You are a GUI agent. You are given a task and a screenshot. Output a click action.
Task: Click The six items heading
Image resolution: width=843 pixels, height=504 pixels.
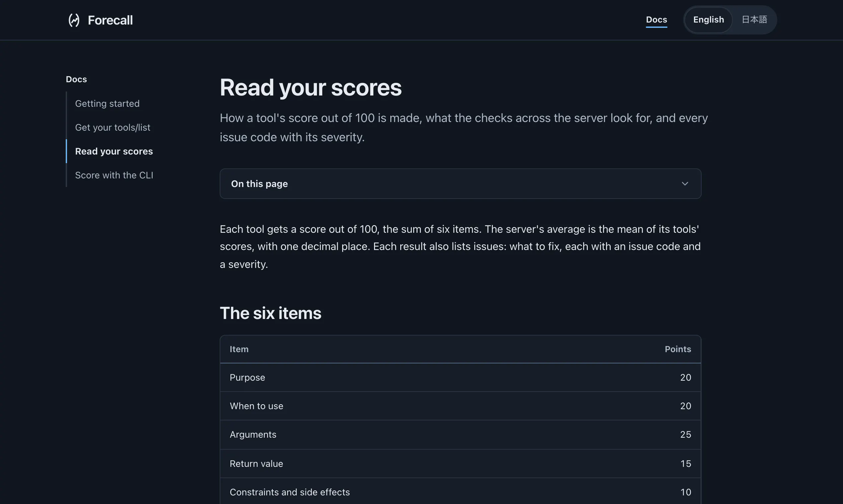pyautogui.click(x=270, y=313)
